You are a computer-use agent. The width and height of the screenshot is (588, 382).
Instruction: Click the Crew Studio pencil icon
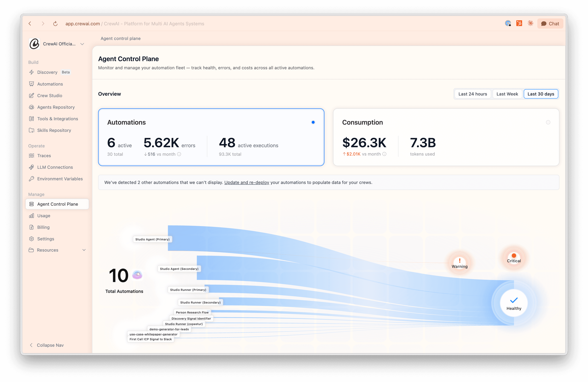click(31, 95)
